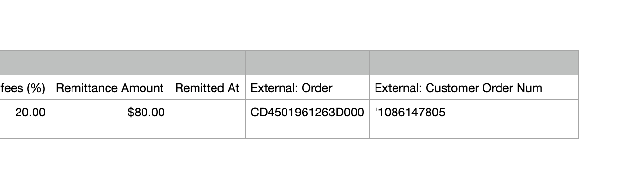Click the '1086147805 customer order cell
644x188 pixels.
pos(474,119)
